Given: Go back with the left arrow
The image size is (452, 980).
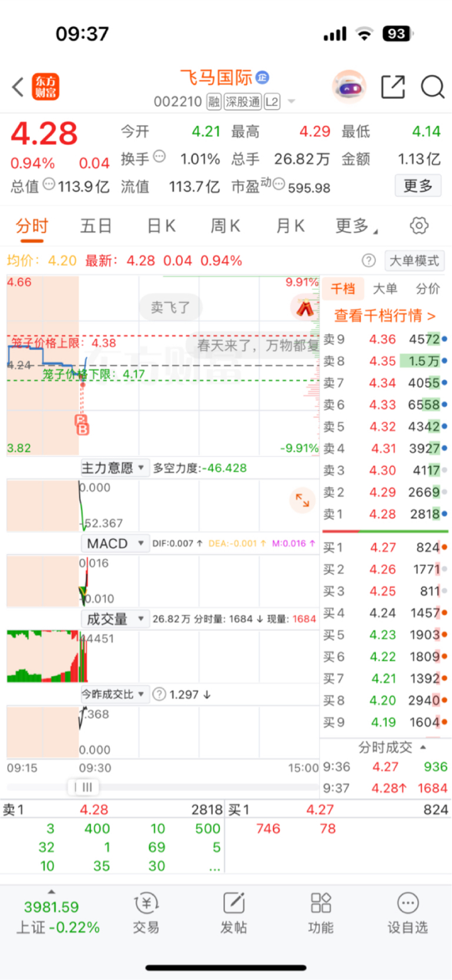Looking at the screenshot, I should click(18, 87).
